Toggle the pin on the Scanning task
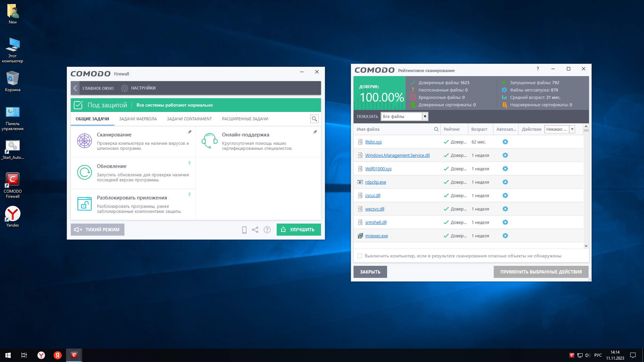 (x=190, y=132)
